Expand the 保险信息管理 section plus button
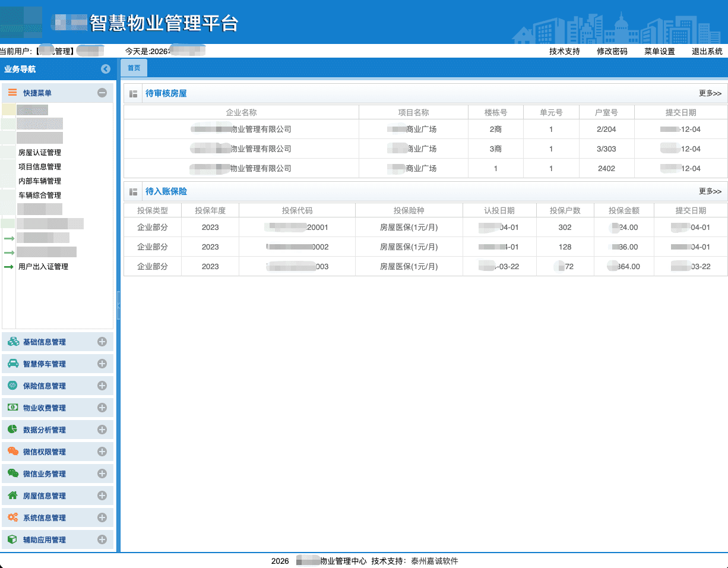This screenshot has width=728, height=568. (x=102, y=386)
